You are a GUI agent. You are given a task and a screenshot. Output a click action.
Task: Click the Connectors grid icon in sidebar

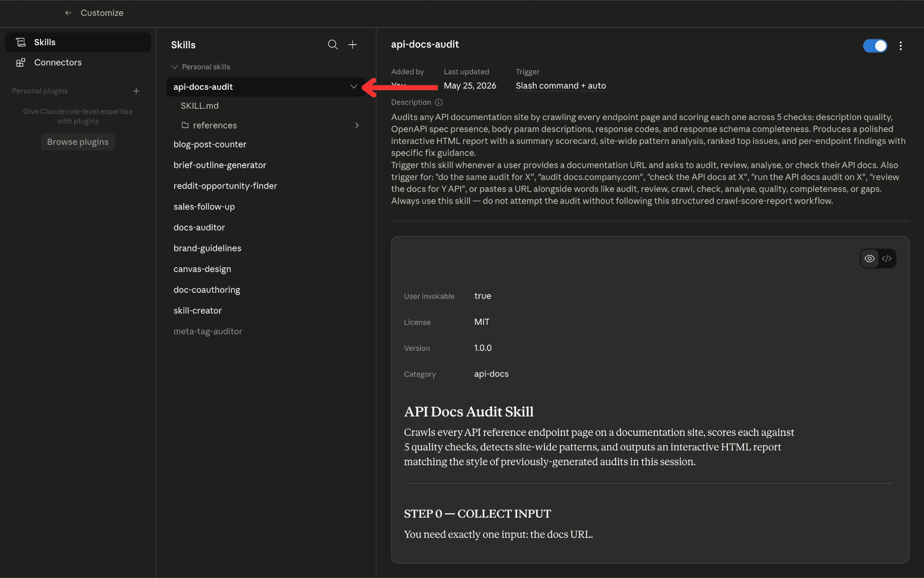(x=21, y=62)
